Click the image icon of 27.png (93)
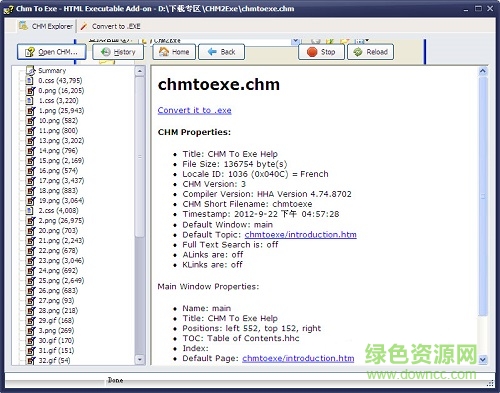500x393 pixels. pos(30,301)
